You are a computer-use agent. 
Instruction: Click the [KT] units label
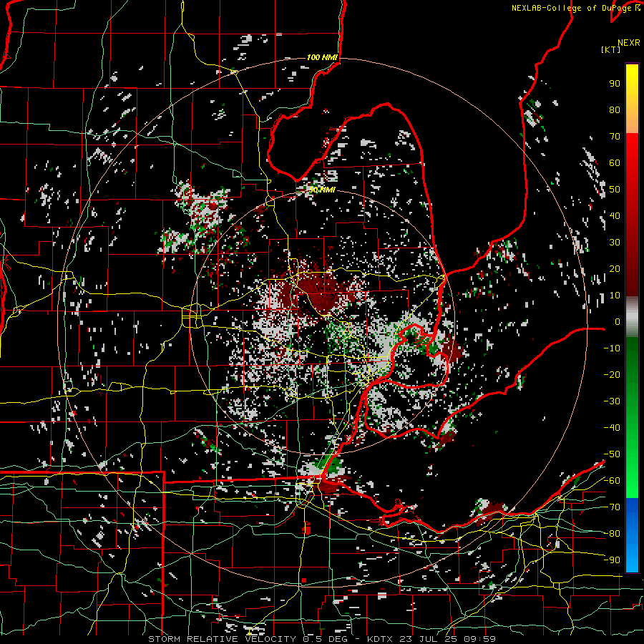tap(610, 49)
